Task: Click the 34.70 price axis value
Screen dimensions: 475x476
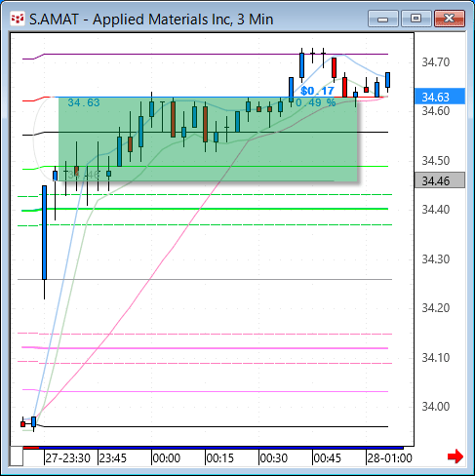Action: 436,61
